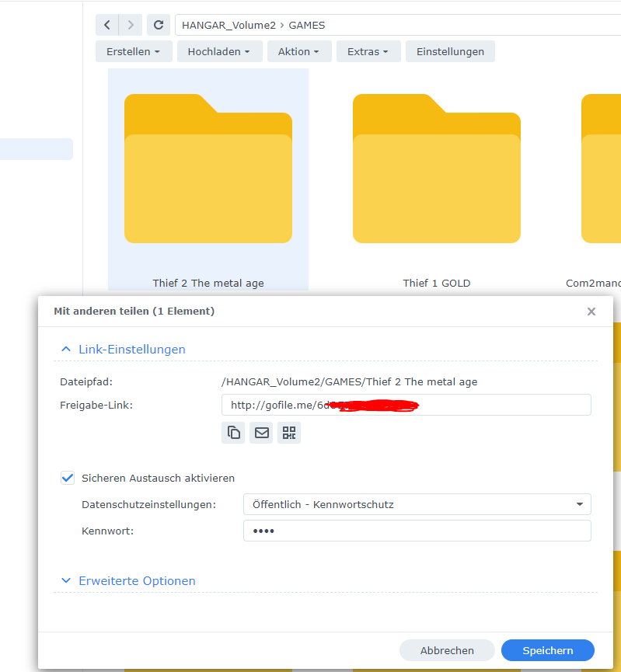Click the Freigabe-Link text field
The height and width of the screenshot is (672, 621).
pos(406,405)
